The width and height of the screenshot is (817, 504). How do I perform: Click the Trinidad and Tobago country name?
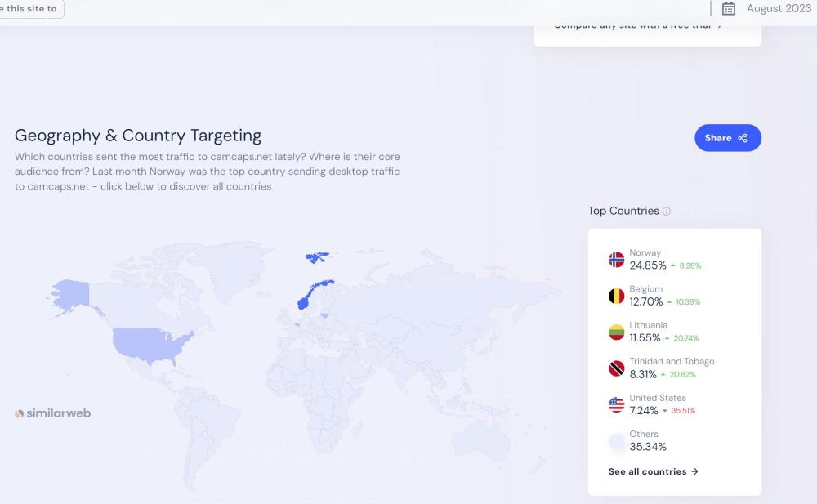[672, 361]
